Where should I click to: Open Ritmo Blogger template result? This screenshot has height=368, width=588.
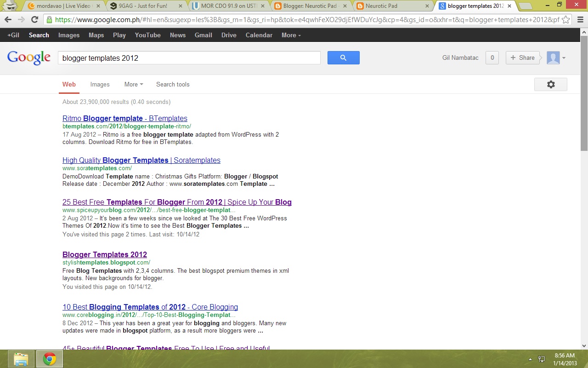pos(125,118)
